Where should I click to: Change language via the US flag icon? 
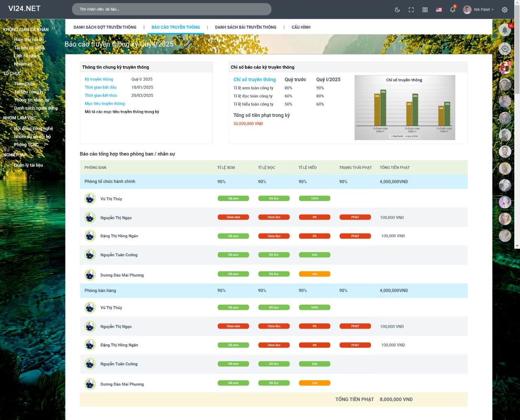click(439, 10)
